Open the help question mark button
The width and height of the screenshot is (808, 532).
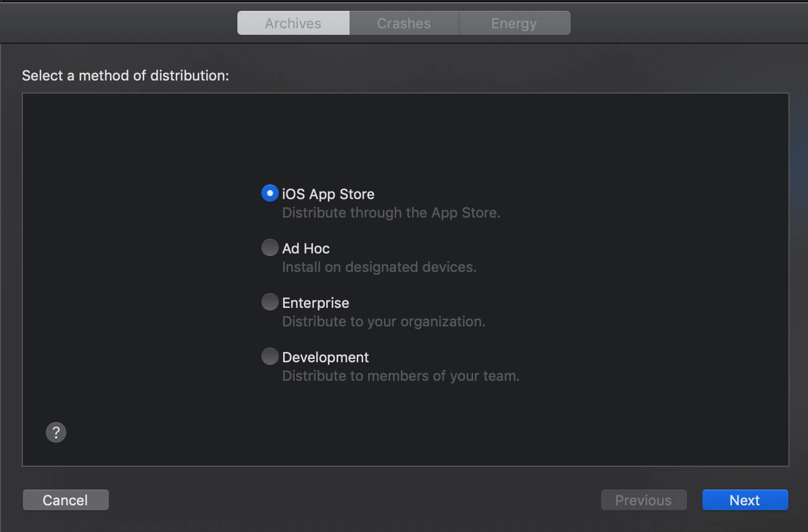tap(56, 432)
